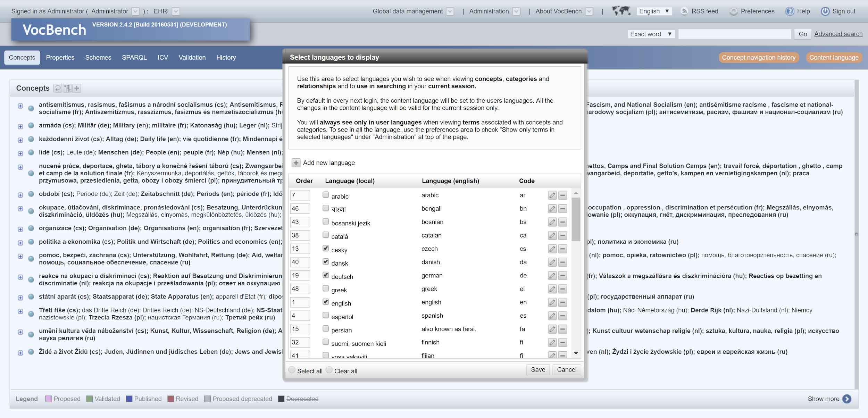Switch to the Validation tab
The image size is (868, 418).
point(192,57)
